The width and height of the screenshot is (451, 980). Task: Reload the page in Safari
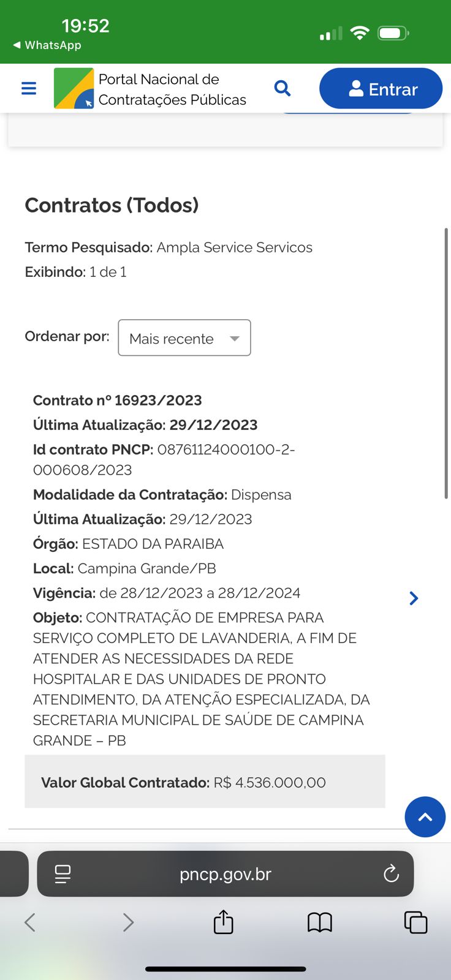(391, 874)
